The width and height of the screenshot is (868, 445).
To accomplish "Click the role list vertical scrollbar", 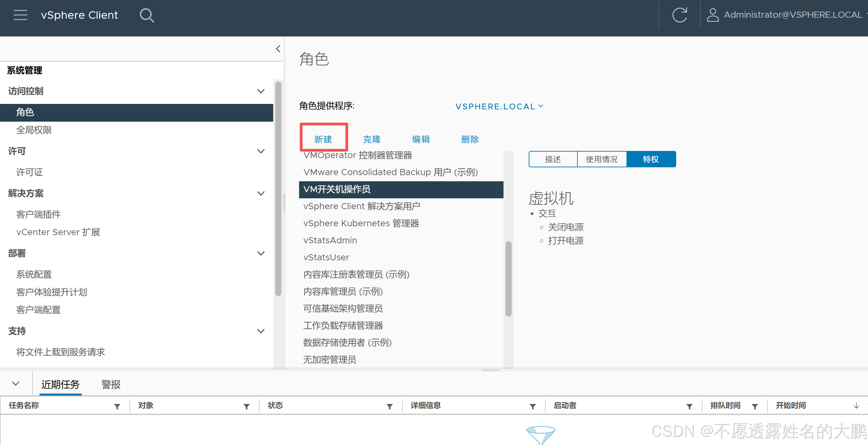I will coord(508,278).
